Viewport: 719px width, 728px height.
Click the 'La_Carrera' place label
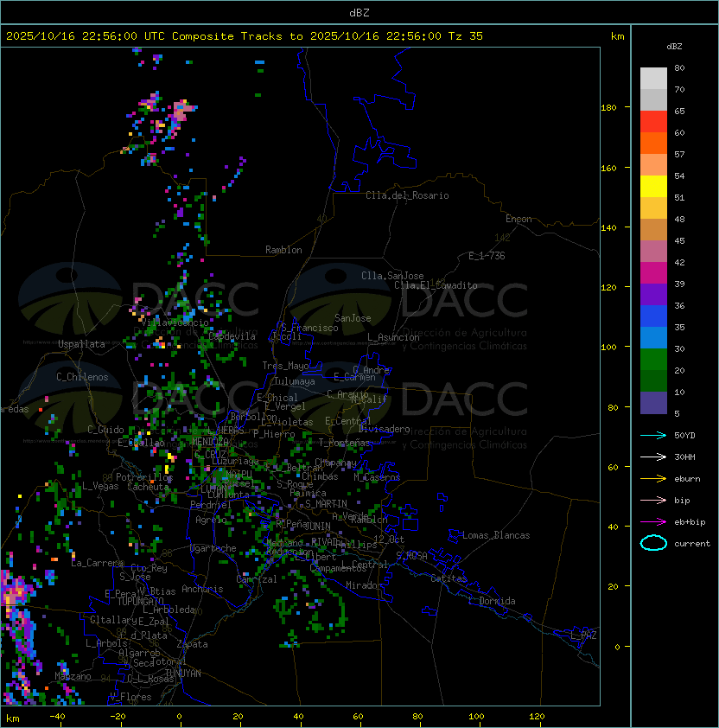click(x=98, y=563)
